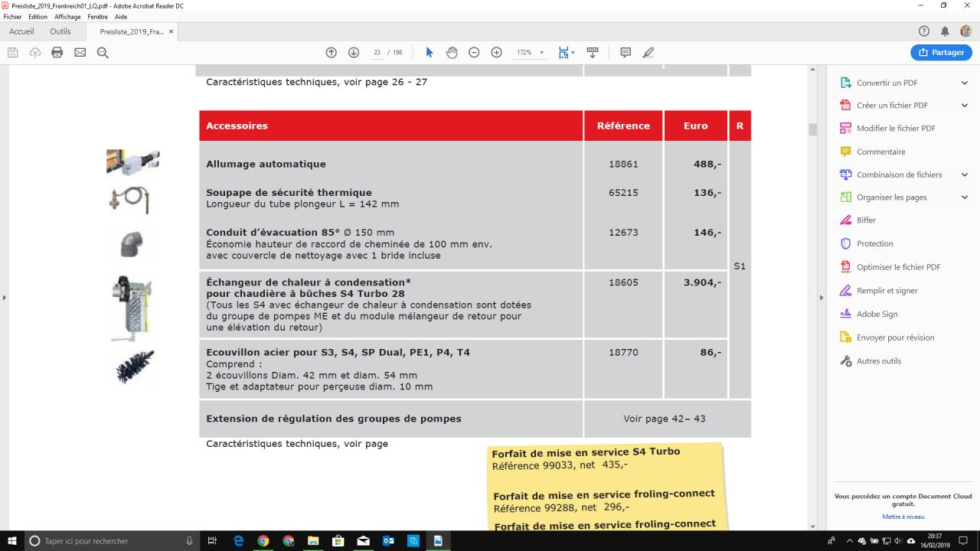Open the Aide menu
The height and width of the screenshot is (551, 980).
pos(121,17)
